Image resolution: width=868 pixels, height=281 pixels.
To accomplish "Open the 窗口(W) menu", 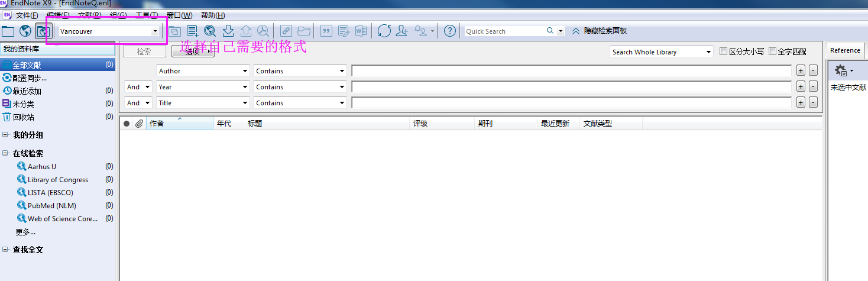I will (x=179, y=15).
